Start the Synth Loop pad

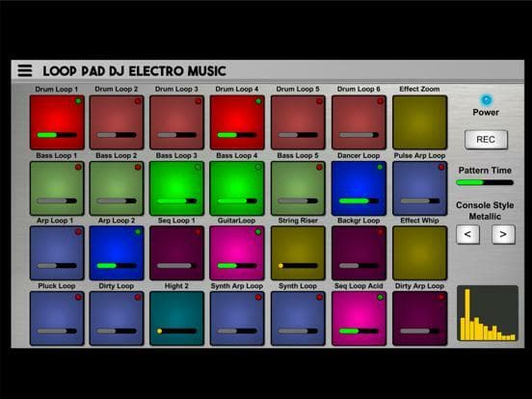[298, 319]
